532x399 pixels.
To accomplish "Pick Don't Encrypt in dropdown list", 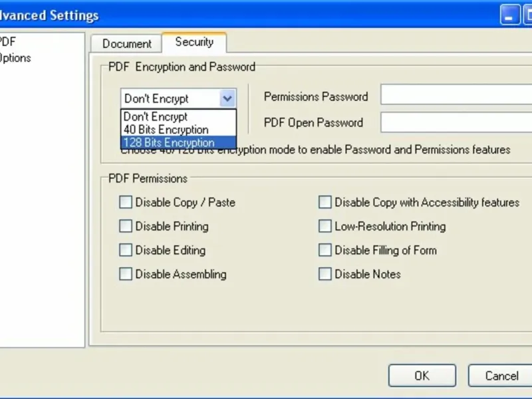I will 156,117.
